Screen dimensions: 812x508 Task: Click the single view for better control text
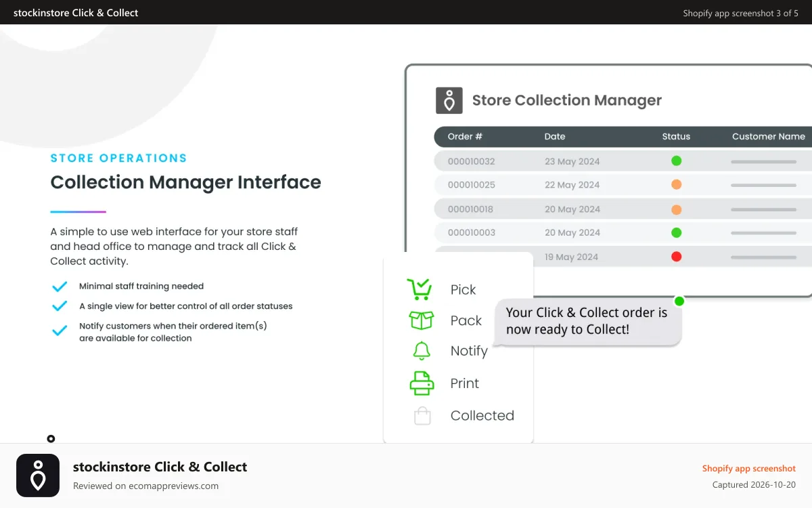click(x=186, y=306)
